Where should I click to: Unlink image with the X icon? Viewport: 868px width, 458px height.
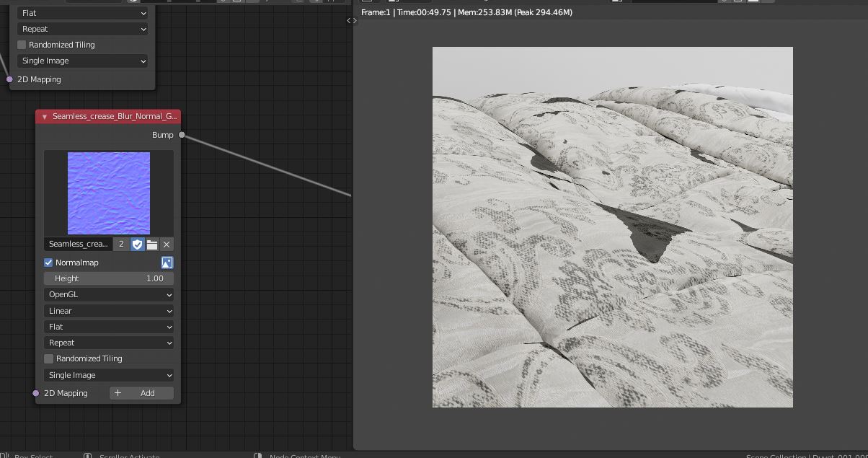(167, 245)
